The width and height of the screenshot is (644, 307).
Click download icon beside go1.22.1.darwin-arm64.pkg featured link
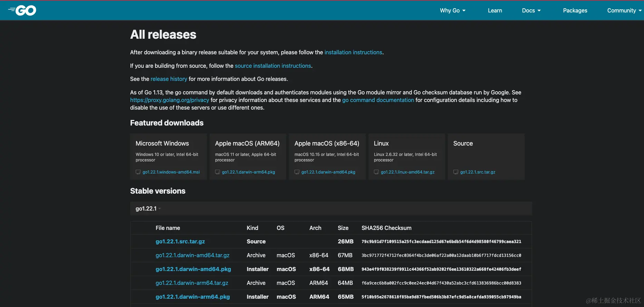[x=218, y=172]
